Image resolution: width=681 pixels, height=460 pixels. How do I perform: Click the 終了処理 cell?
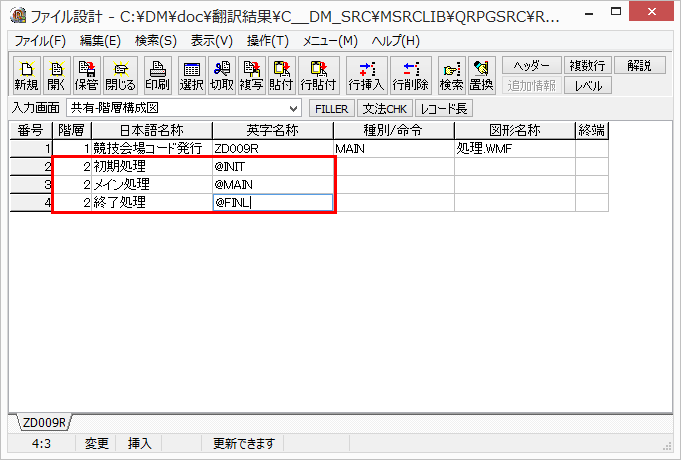point(152,202)
